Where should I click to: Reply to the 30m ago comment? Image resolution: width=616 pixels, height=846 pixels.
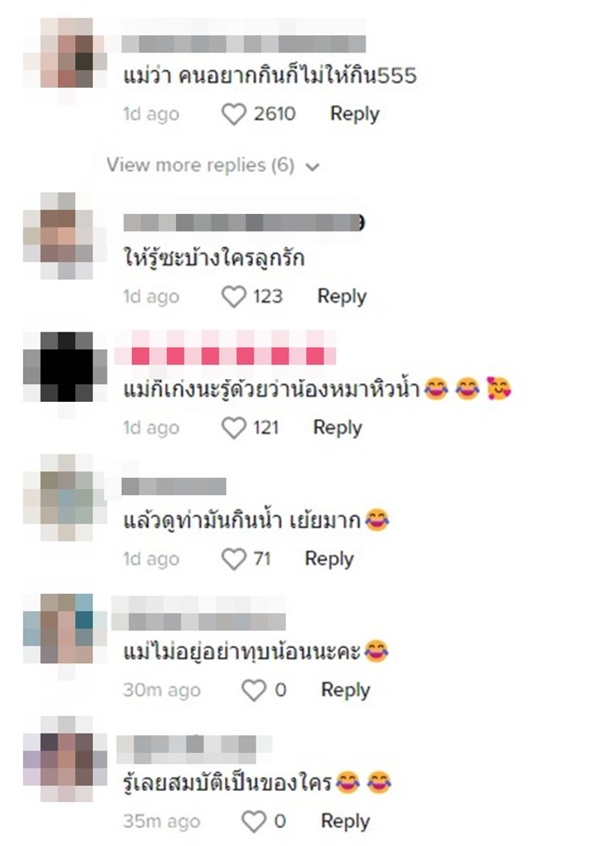346,690
